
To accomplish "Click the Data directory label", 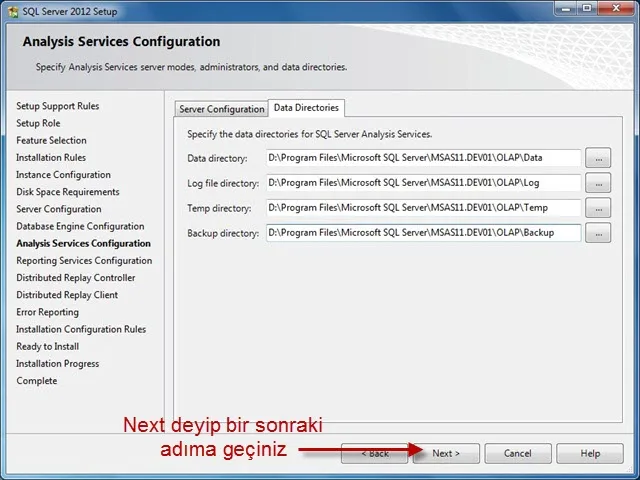I will [x=217, y=158].
